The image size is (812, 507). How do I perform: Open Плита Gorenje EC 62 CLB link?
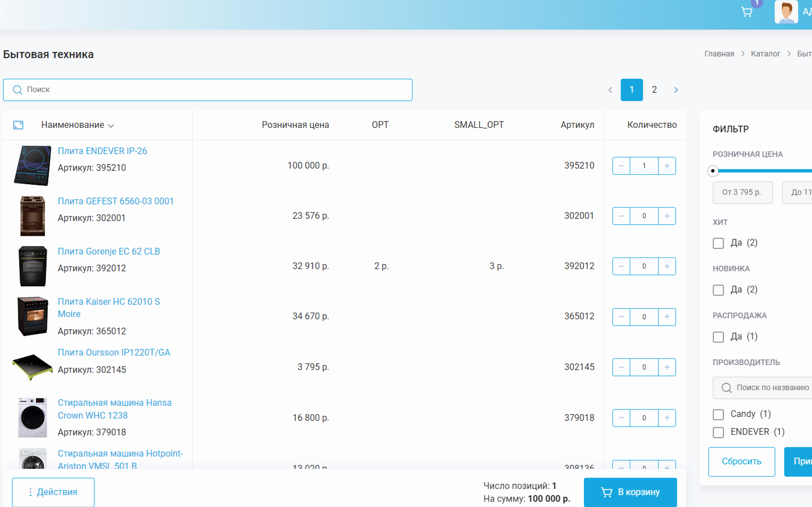pyautogui.click(x=109, y=251)
